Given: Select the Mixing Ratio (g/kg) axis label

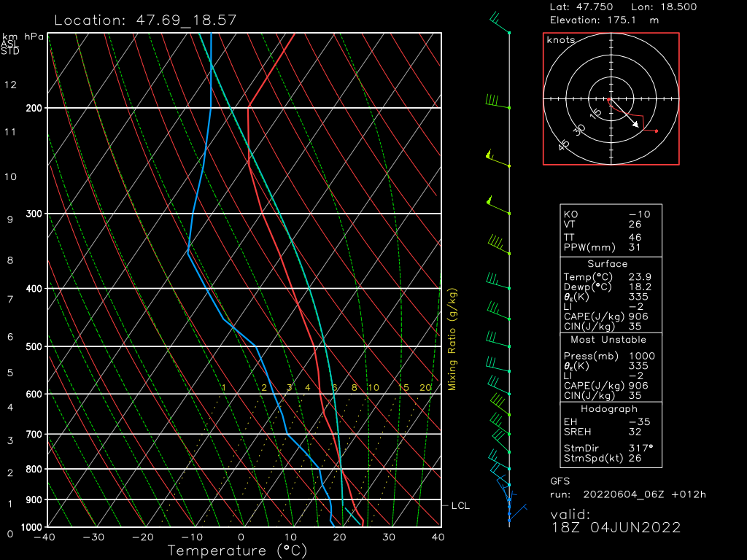Looking at the screenshot, I should [x=452, y=339].
